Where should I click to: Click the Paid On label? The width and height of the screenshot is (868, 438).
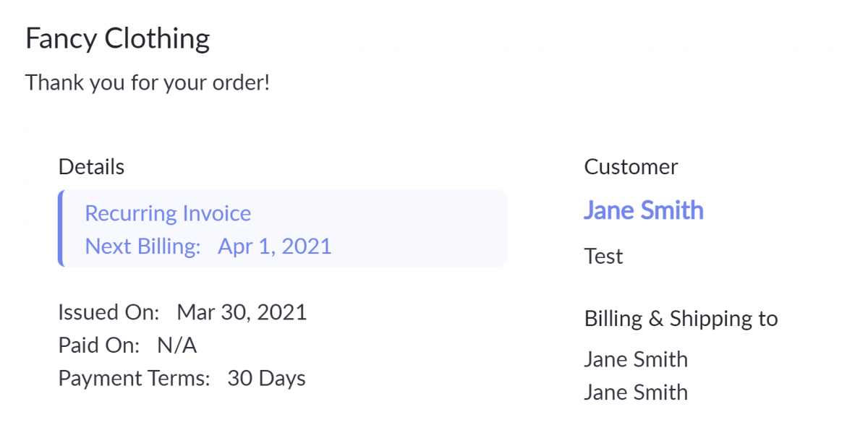98,345
